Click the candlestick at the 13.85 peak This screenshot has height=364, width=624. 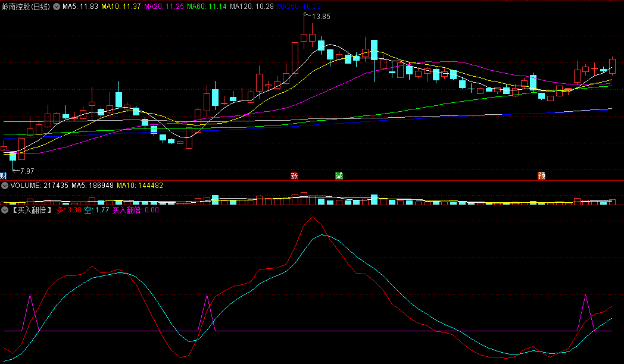click(304, 36)
